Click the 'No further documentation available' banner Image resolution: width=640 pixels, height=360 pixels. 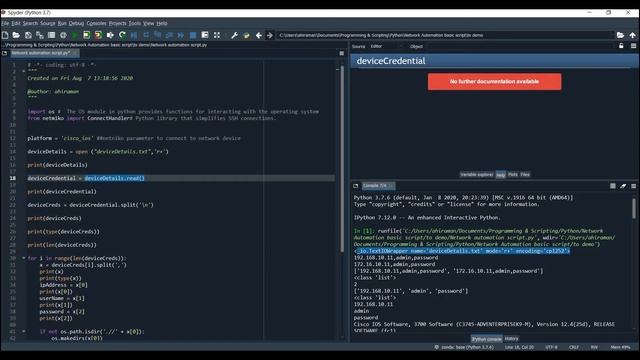click(494, 82)
